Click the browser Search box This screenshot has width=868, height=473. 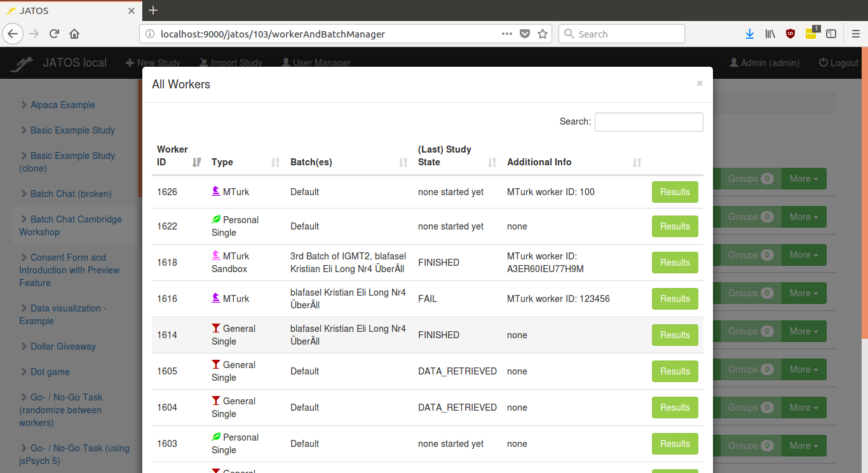coord(621,34)
